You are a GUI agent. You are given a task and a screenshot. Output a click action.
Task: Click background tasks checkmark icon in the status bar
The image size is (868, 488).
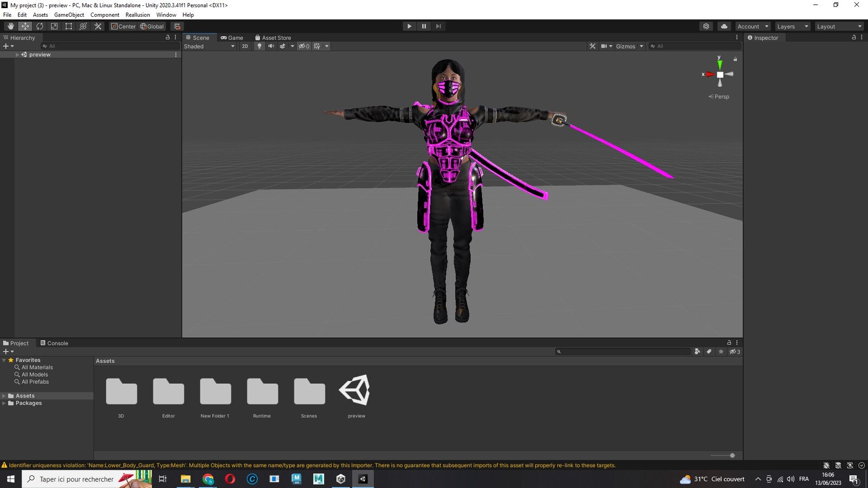(861, 465)
